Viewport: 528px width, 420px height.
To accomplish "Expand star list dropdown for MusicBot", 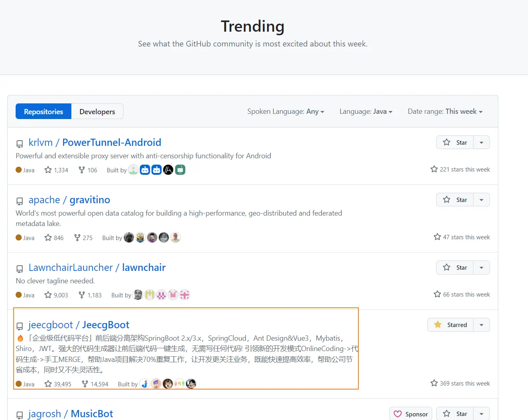I will coord(481,414).
